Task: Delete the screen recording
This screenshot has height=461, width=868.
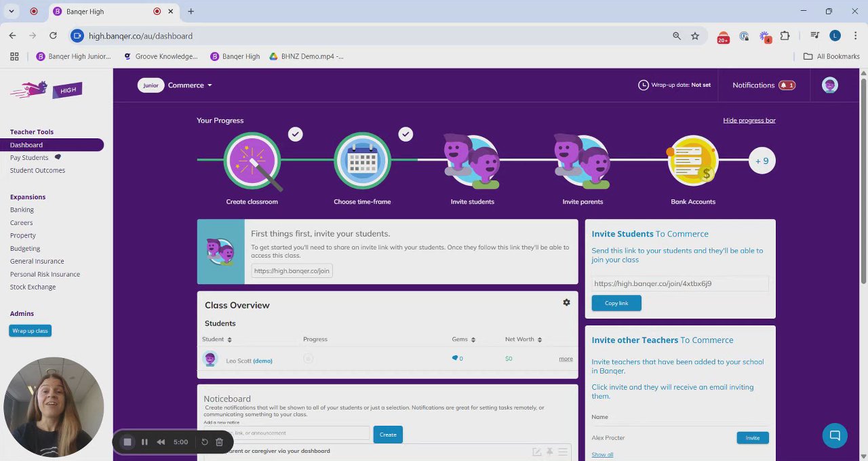Action: [219, 442]
